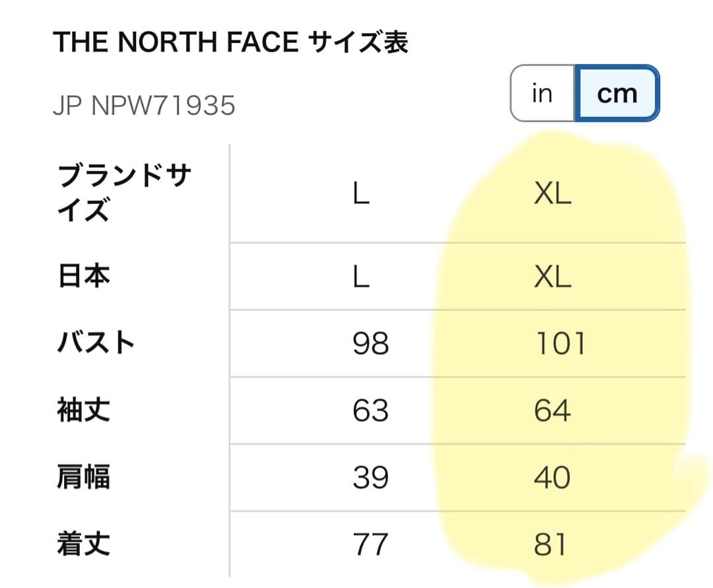This screenshot has height=588, width=713.
Task: Select the cm unit option
Action: (x=616, y=94)
